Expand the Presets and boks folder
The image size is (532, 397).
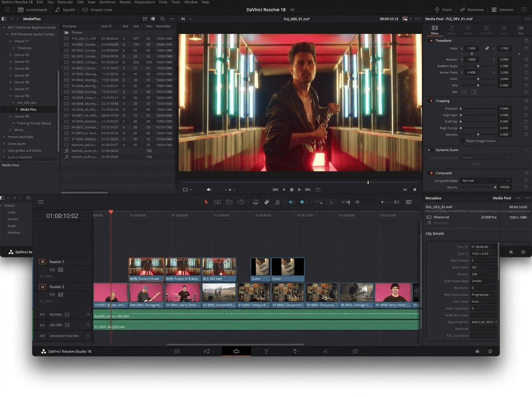(4, 137)
